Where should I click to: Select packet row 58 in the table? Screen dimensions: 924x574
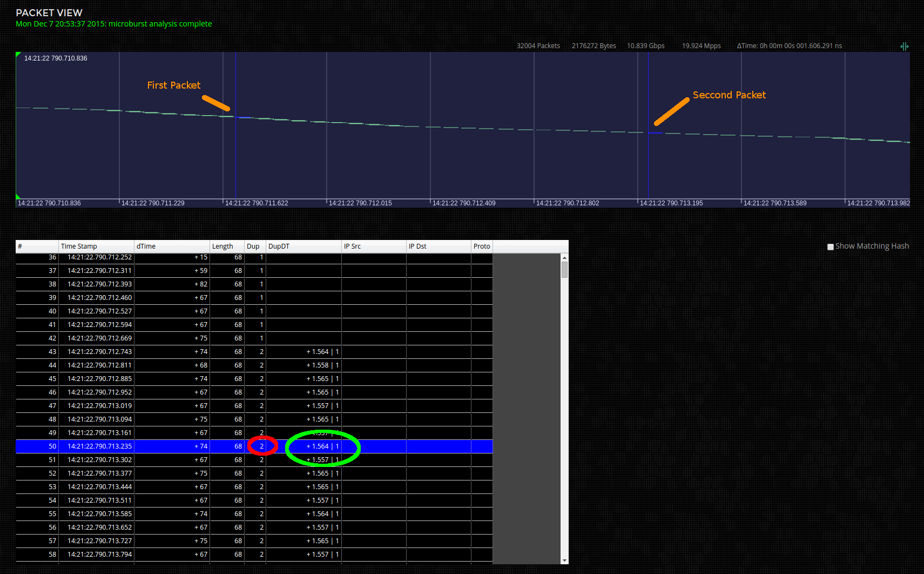[162, 555]
